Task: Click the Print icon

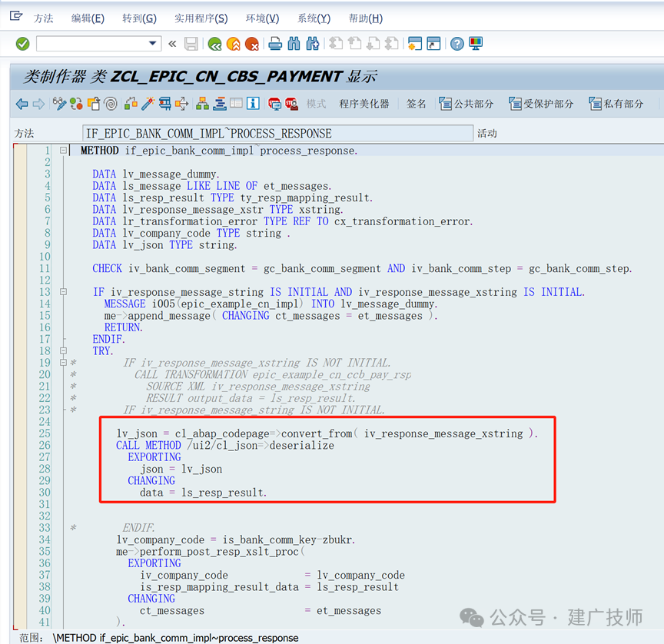Action: (275, 43)
